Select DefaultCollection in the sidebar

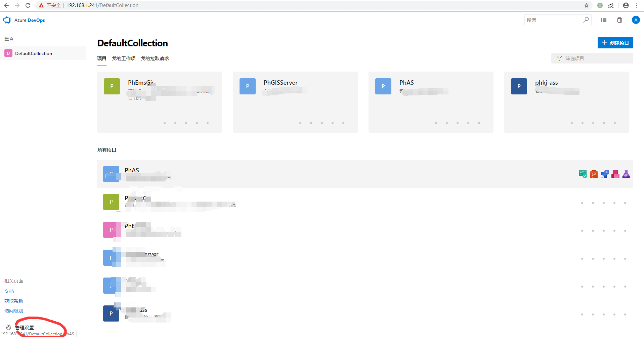click(x=33, y=53)
